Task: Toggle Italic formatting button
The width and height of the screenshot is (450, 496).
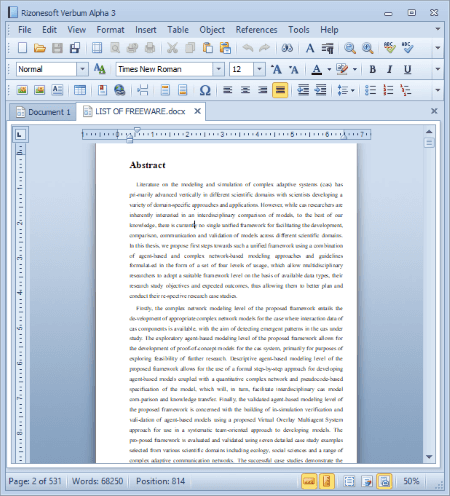Action: [389, 69]
